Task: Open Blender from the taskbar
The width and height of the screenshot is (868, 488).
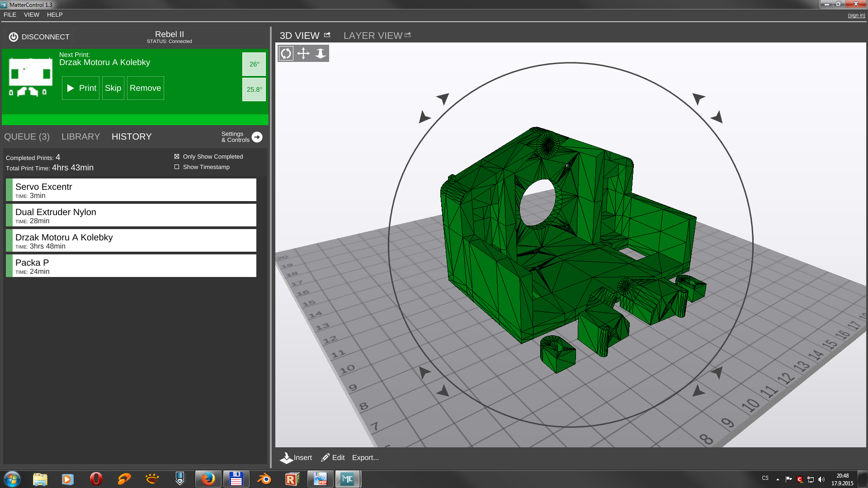Action: [x=264, y=479]
